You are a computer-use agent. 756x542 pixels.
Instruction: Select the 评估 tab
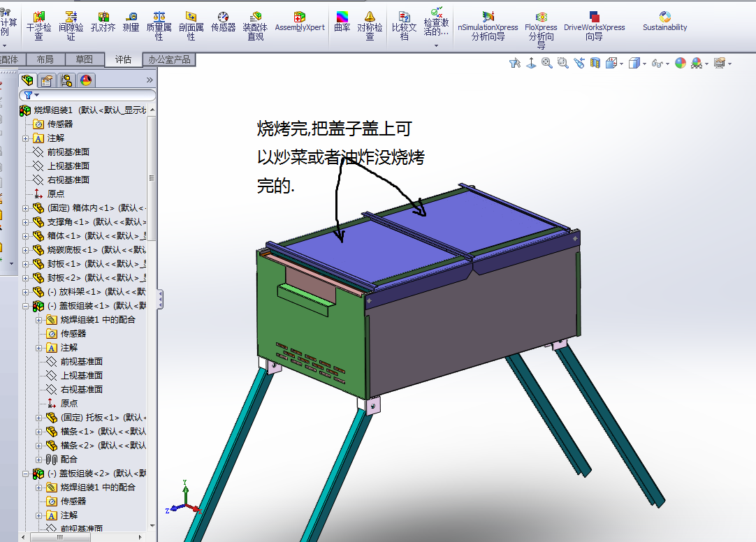[123, 59]
